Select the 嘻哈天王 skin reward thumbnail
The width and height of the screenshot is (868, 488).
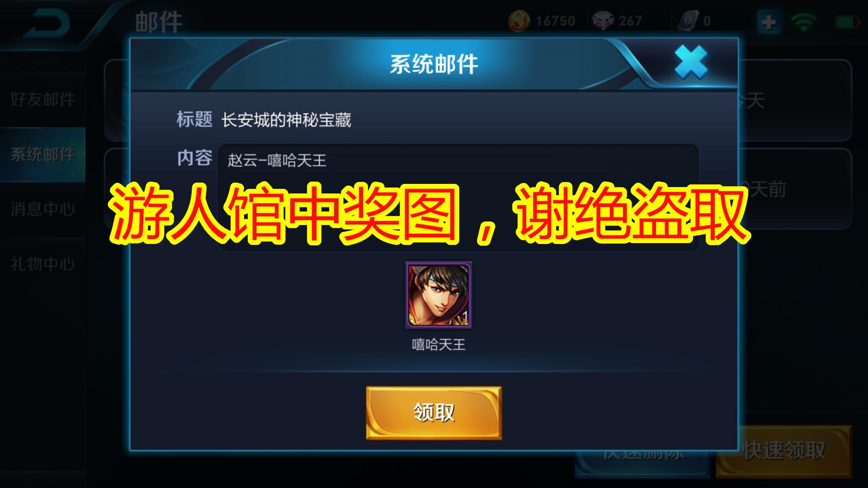coord(439,296)
